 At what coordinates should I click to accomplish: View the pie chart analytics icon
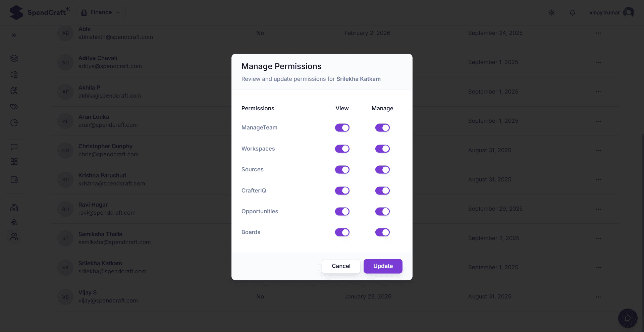click(14, 123)
